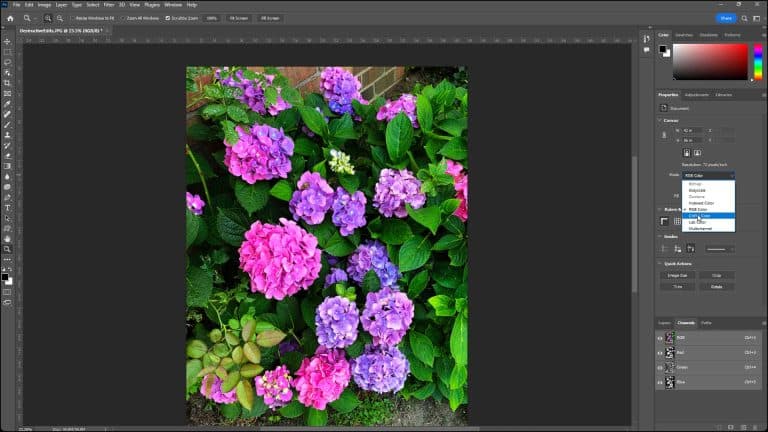Choose Grayscale from the mode list
The image size is (768, 432).
click(708, 190)
